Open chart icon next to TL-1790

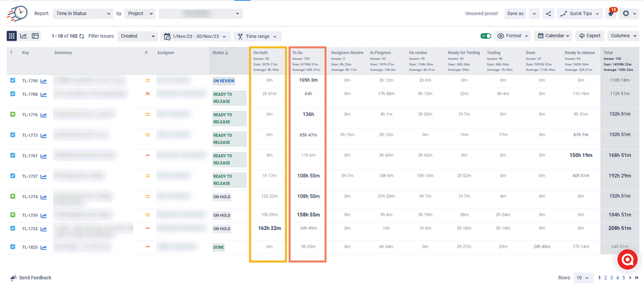click(44, 81)
